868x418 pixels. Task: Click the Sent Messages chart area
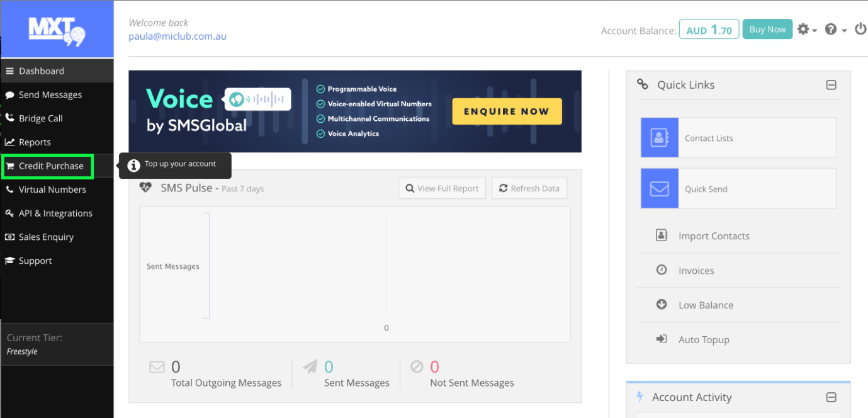355,274
